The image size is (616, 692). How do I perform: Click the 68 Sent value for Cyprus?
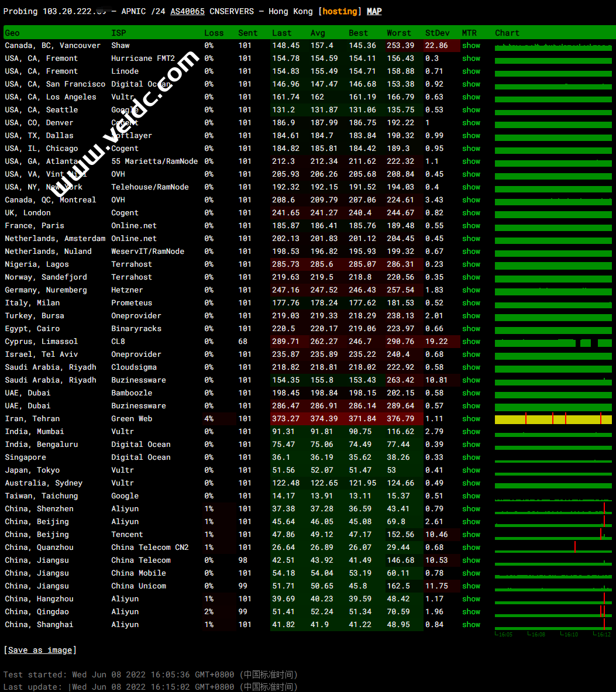point(243,342)
